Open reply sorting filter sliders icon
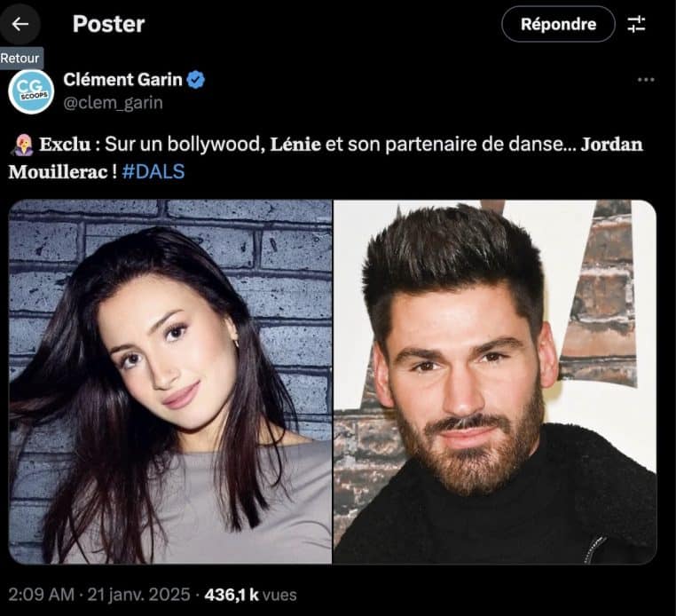 (x=636, y=24)
